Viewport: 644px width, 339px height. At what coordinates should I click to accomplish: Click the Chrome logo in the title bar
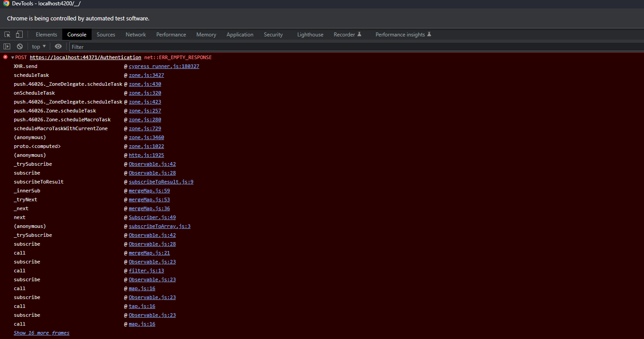click(x=6, y=4)
